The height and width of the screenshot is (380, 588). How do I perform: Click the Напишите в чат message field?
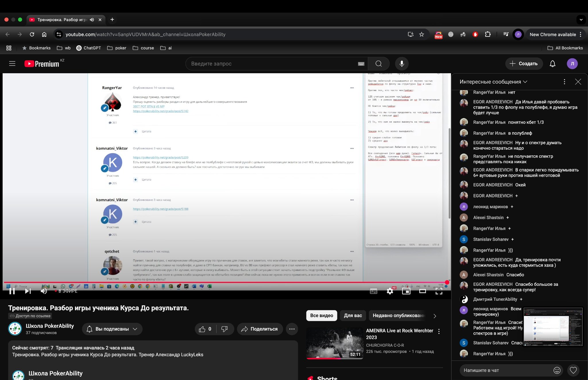point(506,371)
